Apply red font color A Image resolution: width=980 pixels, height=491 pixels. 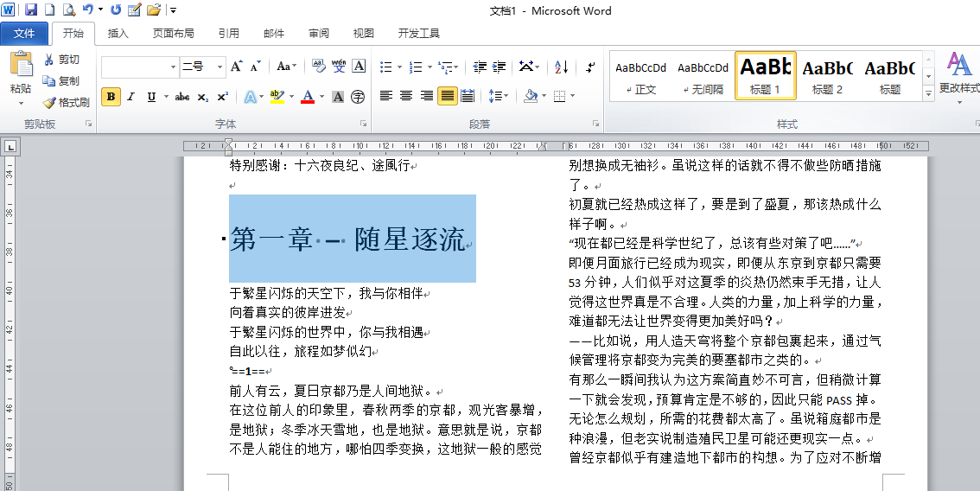pyautogui.click(x=307, y=96)
